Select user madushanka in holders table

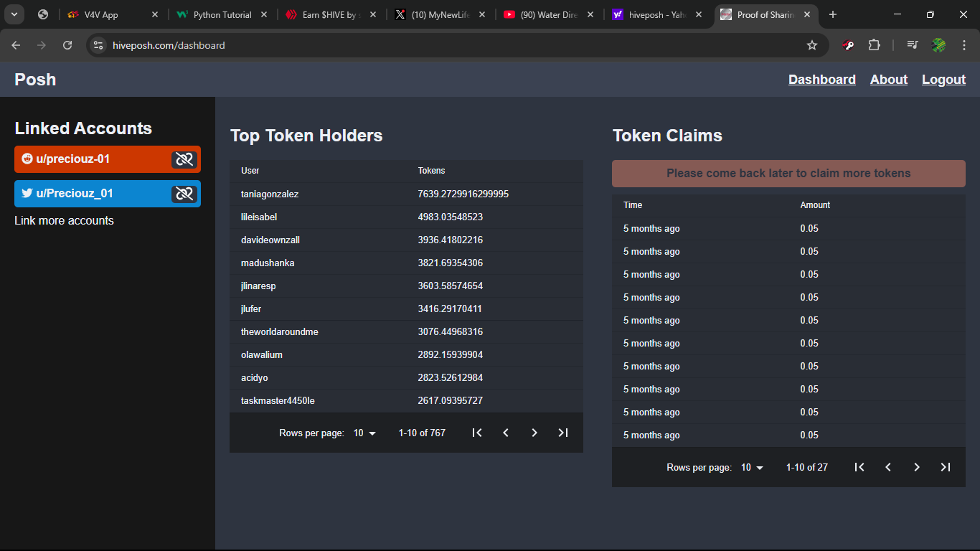(x=268, y=263)
